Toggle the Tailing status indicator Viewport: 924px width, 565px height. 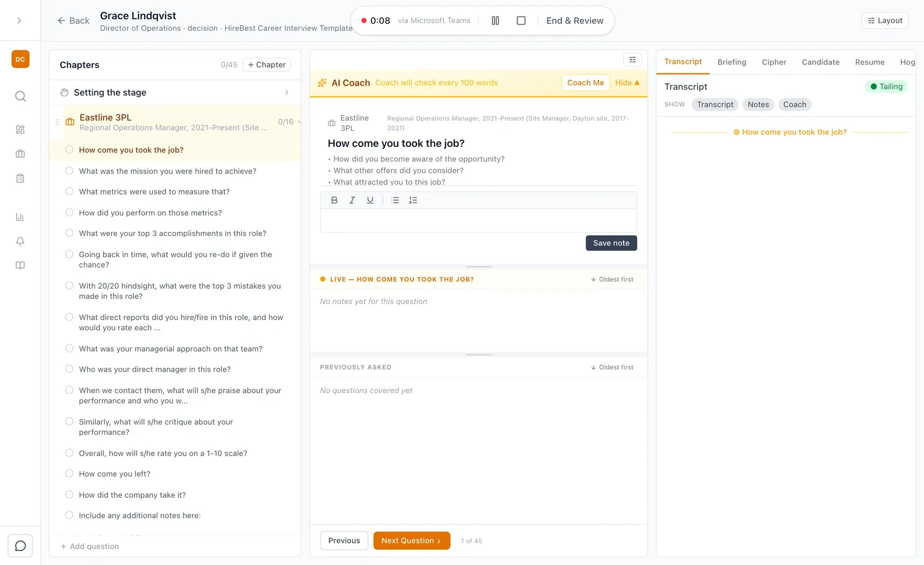click(x=887, y=86)
